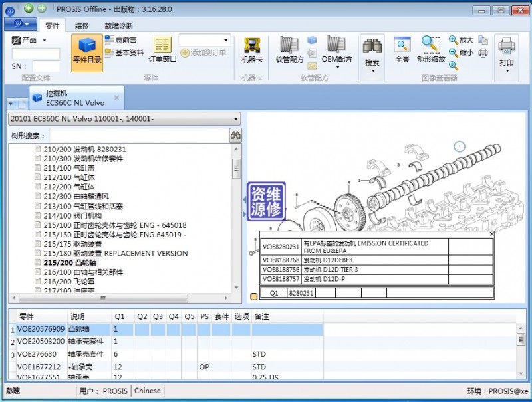Click 添加到订单 add to order button
This screenshot has height=402, width=532.
point(203,53)
